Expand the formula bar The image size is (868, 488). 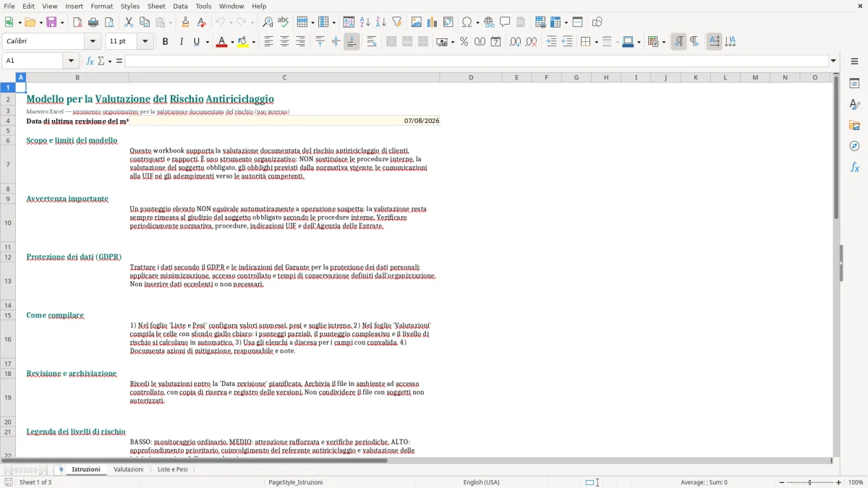833,61
